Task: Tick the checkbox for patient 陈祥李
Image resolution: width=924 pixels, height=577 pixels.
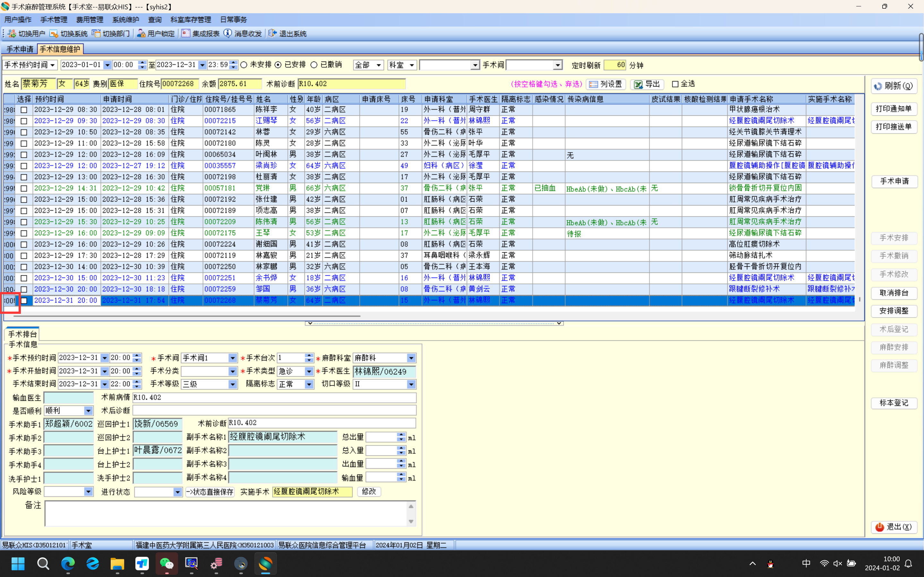Action: 24,110
